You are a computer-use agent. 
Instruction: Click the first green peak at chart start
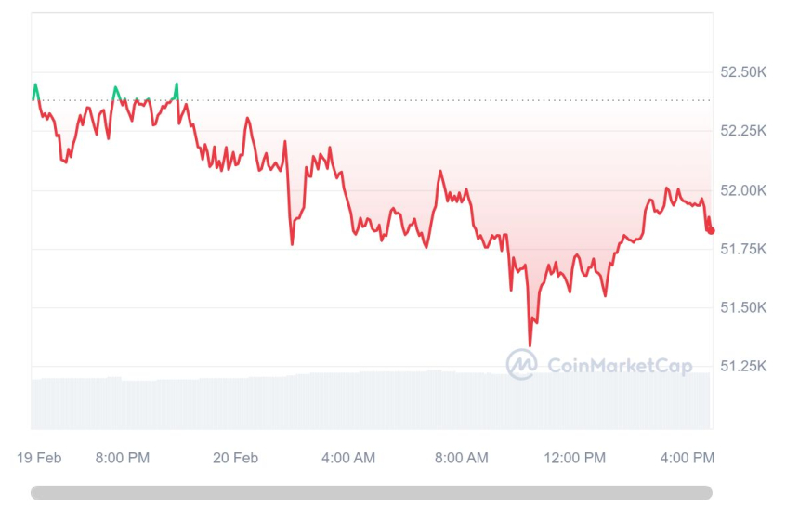(36, 84)
